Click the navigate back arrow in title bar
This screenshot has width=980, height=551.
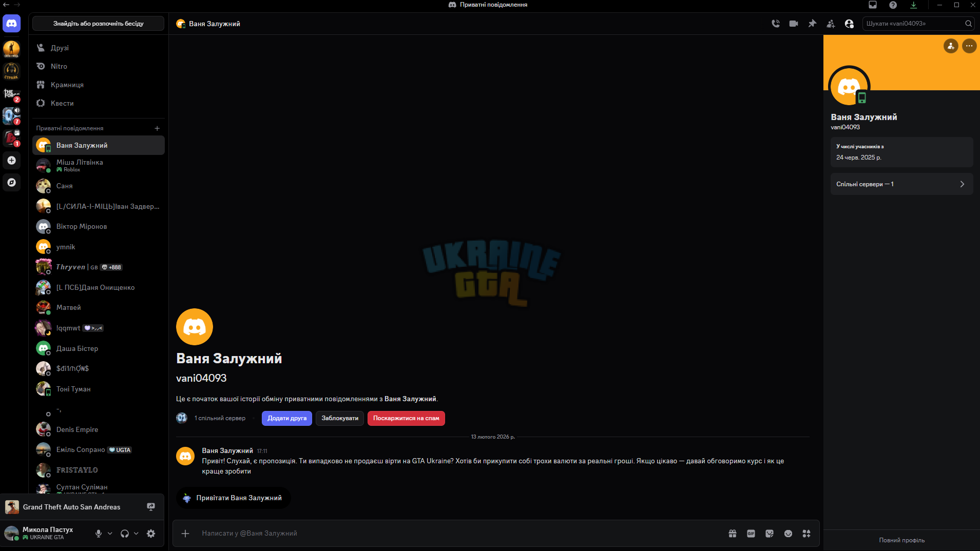[6, 5]
